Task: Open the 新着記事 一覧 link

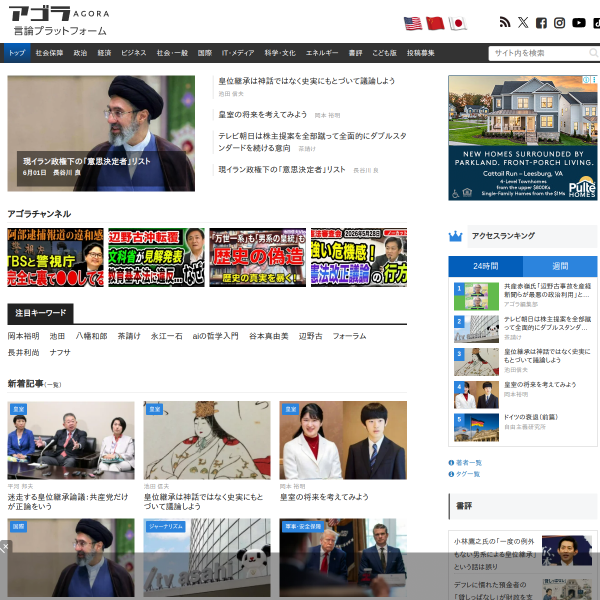Action: tap(53, 385)
